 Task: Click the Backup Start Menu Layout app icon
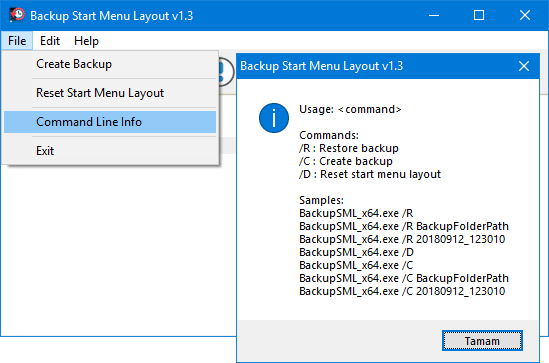coord(17,15)
